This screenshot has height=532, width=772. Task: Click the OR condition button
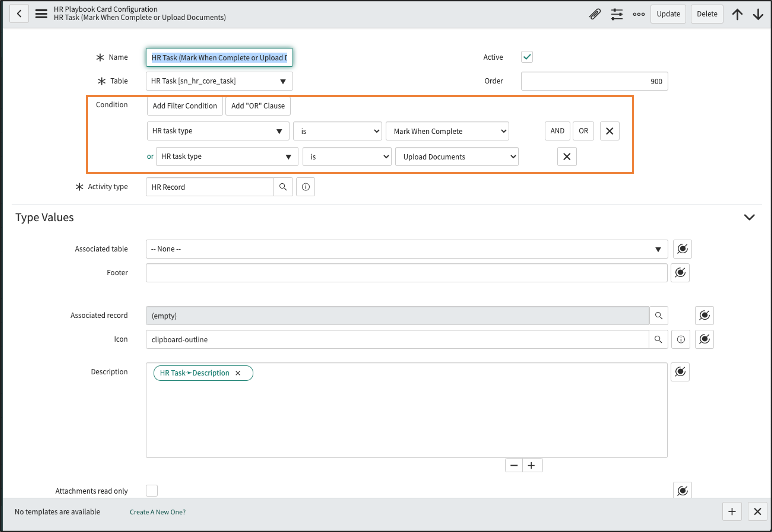click(x=583, y=131)
